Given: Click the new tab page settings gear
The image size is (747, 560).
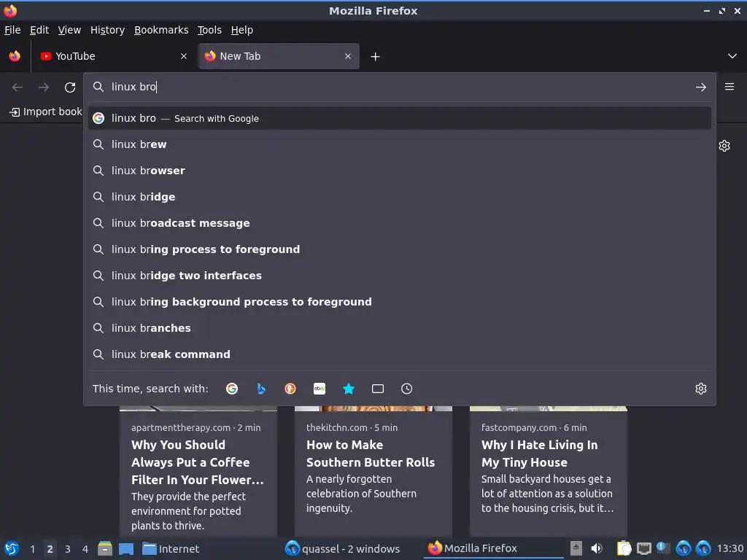Looking at the screenshot, I should pos(724,146).
